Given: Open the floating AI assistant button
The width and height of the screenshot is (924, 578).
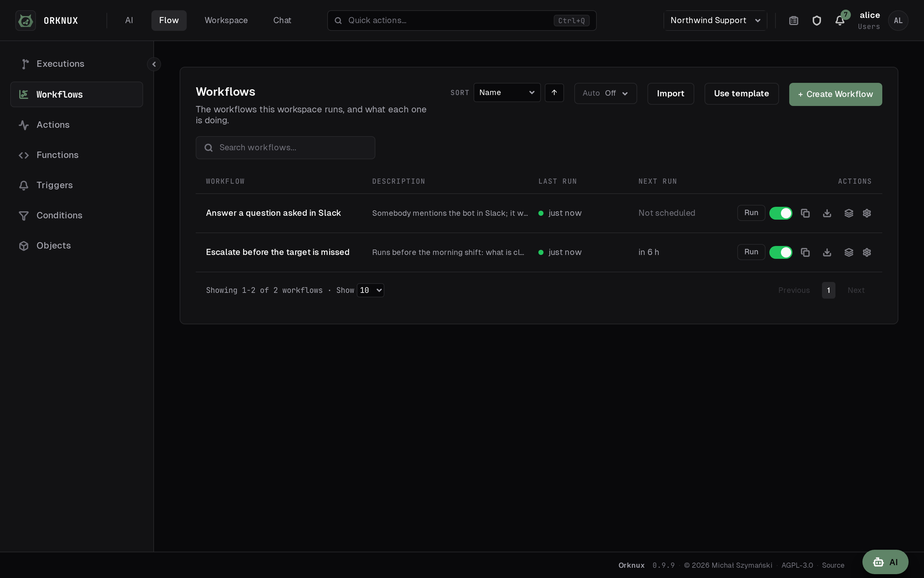Looking at the screenshot, I should point(885,562).
